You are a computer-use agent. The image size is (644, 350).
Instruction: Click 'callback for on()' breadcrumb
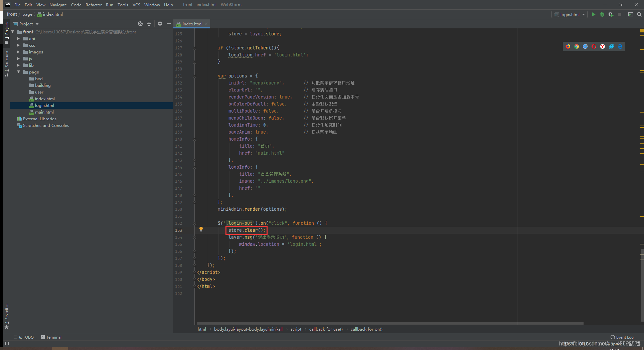point(366,329)
